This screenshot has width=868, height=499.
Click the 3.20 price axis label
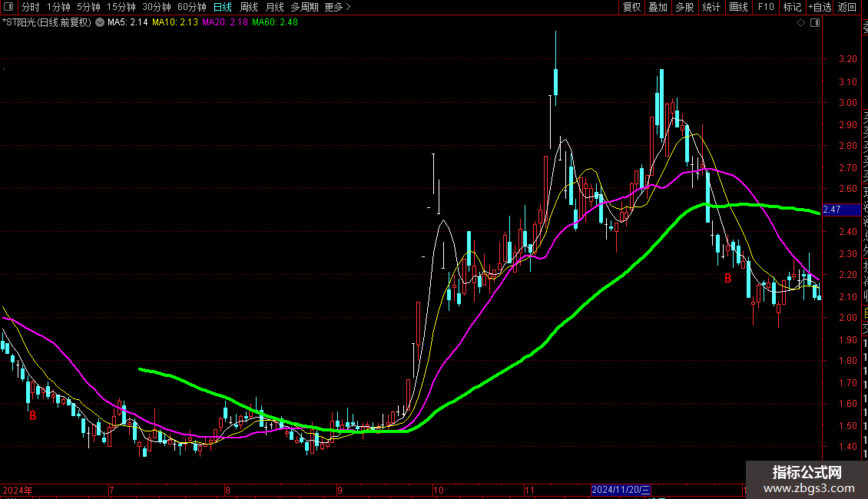click(848, 59)
